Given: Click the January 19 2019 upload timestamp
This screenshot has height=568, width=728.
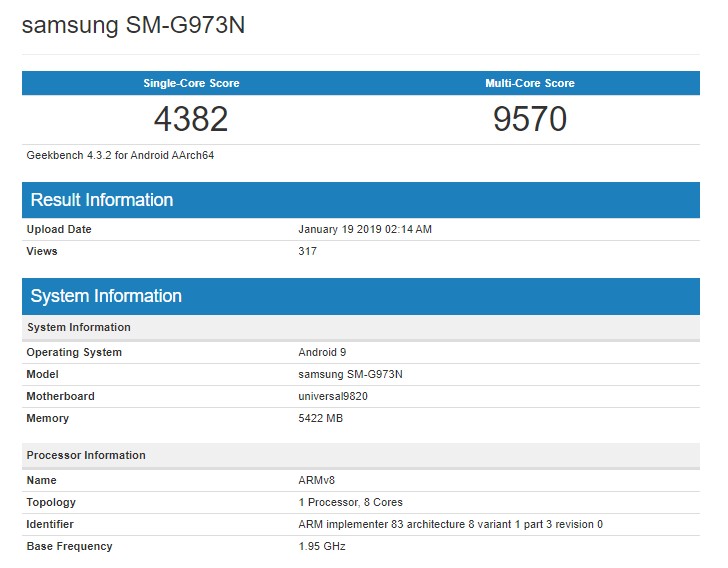Looking at the screenshot, I should coord(365,229).
